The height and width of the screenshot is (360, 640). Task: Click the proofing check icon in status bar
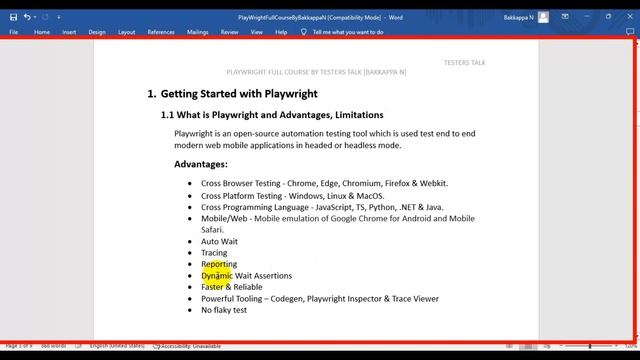click(78, 346)
